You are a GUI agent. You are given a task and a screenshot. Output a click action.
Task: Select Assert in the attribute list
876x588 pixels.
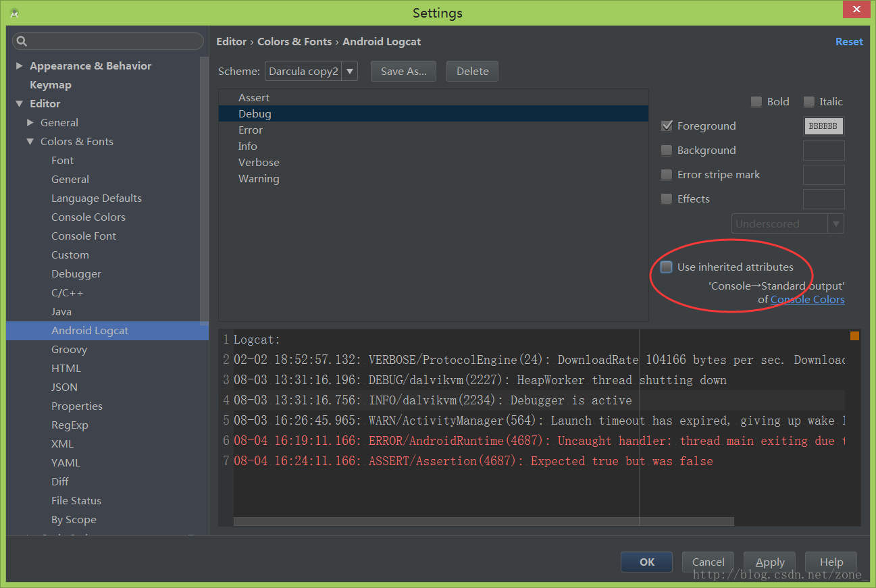point(433,98)
